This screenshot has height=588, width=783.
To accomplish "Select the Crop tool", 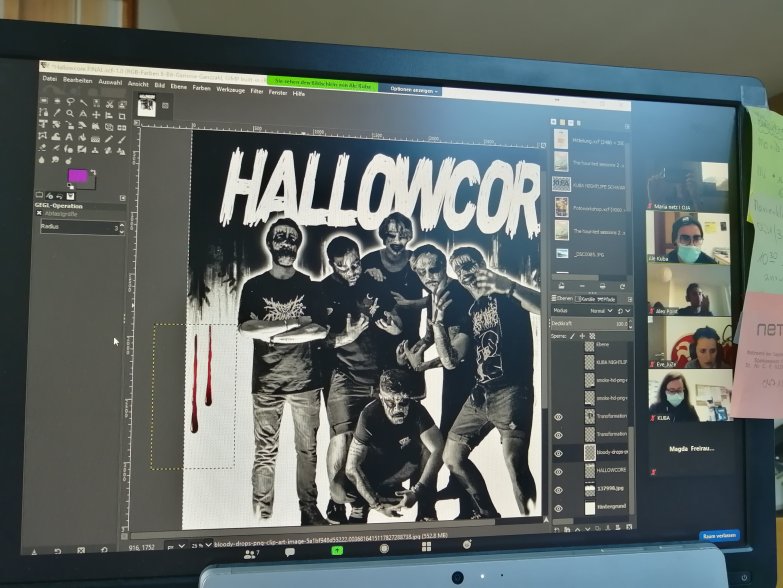I will coord(122,116).
